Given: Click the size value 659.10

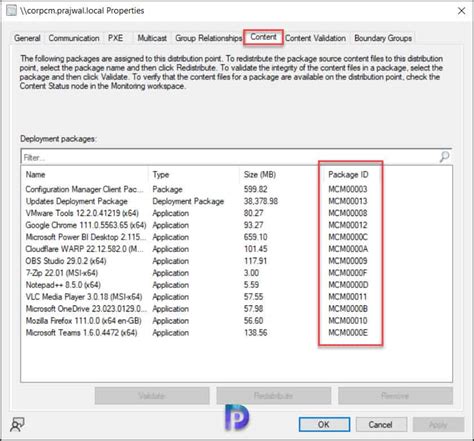Looking at the screenshot, I should [x=255, y=237].
